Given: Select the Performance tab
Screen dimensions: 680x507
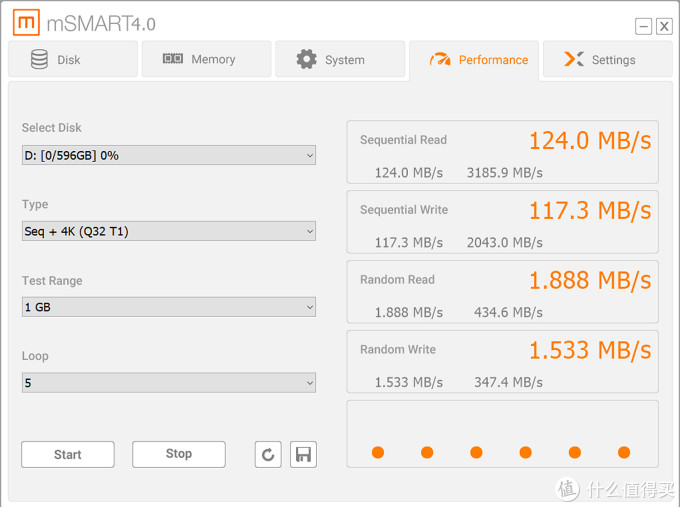Looking at the screenshot, I should point(474,60).
